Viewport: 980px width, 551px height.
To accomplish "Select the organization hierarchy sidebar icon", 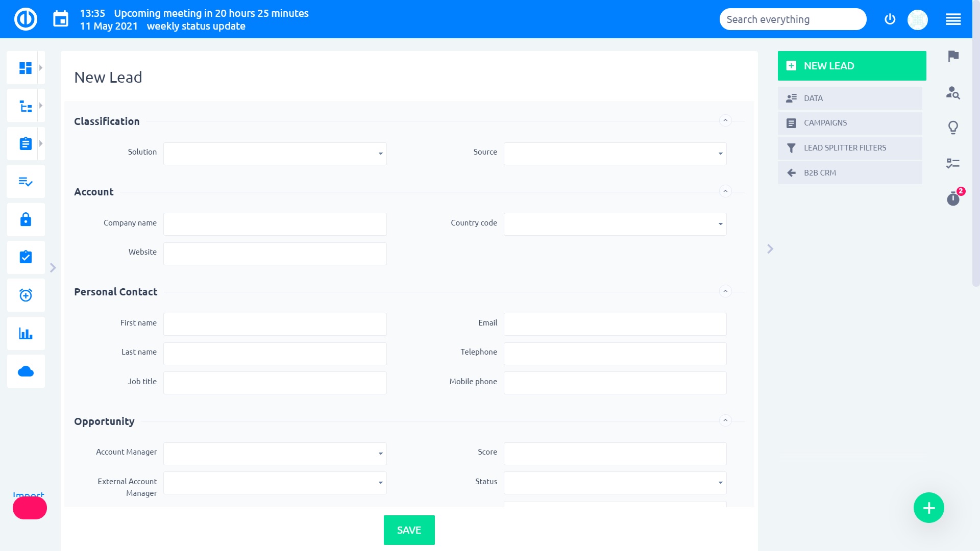I will point(25,105).
